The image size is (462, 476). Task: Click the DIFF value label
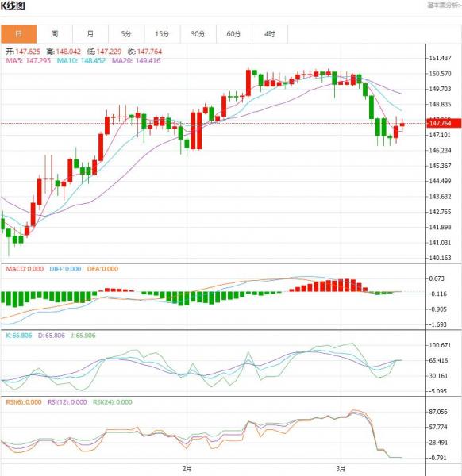tap(65, 269)
